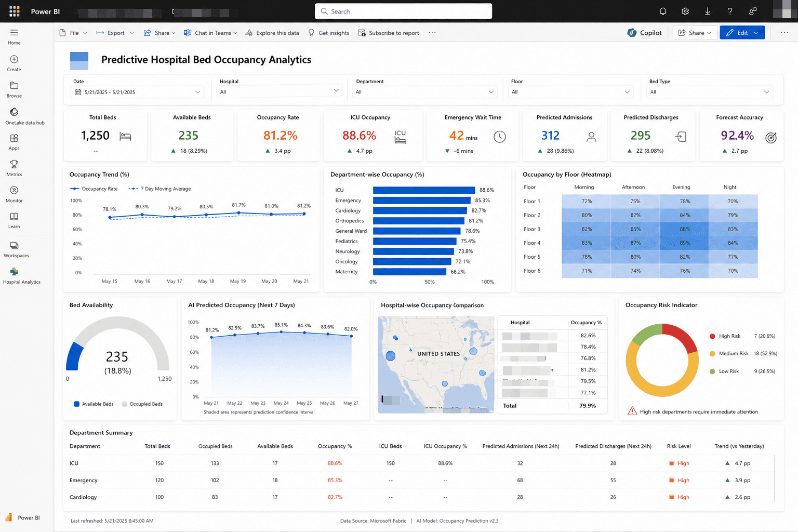Click the Floor 1 Morning 72% heatmap cell

coord(587,201)
